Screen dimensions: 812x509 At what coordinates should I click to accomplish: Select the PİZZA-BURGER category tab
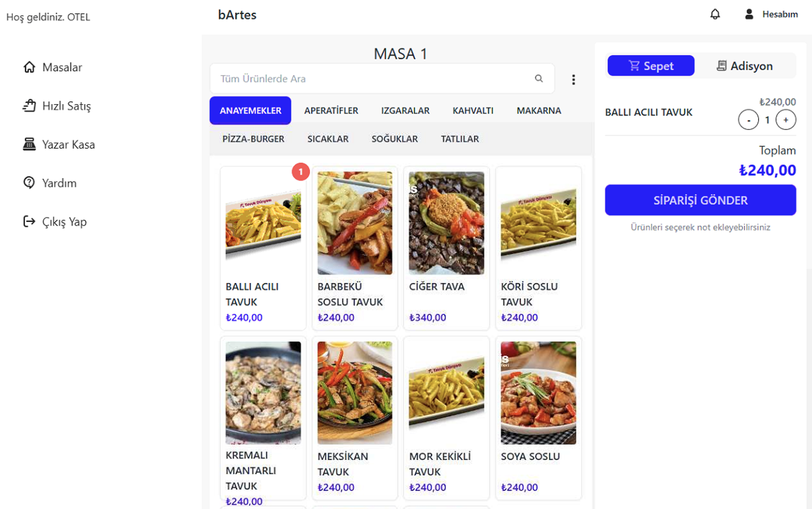pos(253,139)
